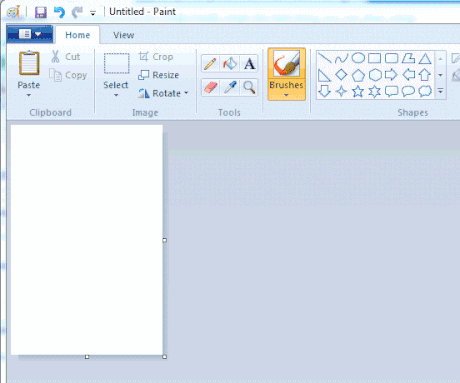Click the canvas corner resize handle
The width and height of the screenshot is (460, 383).
(164, 357)
